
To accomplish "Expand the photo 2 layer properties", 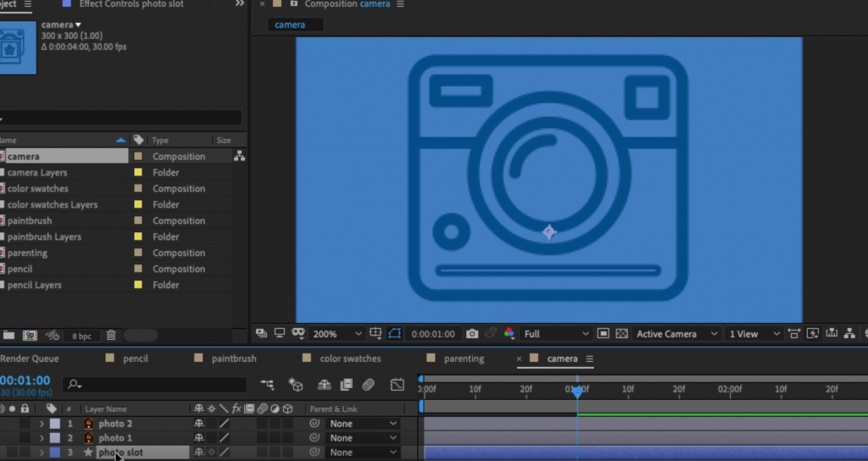I will (42, 424).
